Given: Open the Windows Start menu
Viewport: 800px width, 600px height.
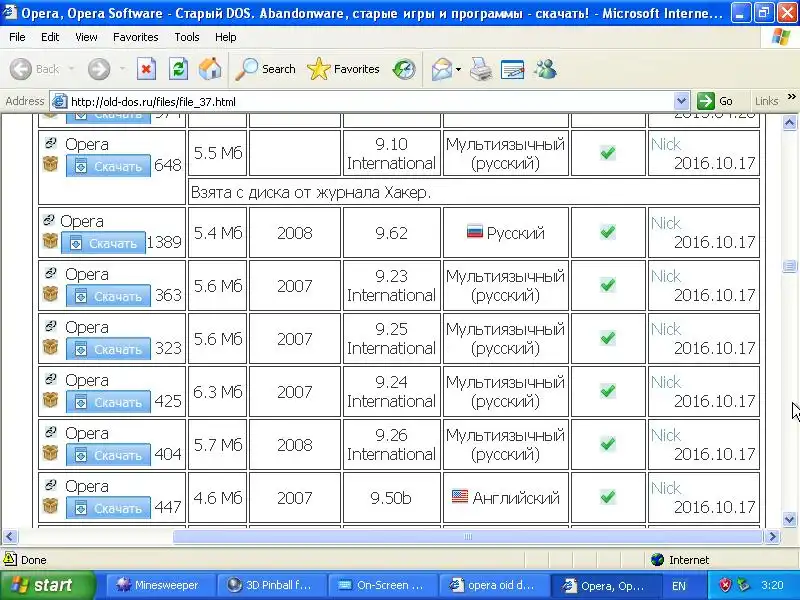Looking at the screenshot, I should (47, 585).
